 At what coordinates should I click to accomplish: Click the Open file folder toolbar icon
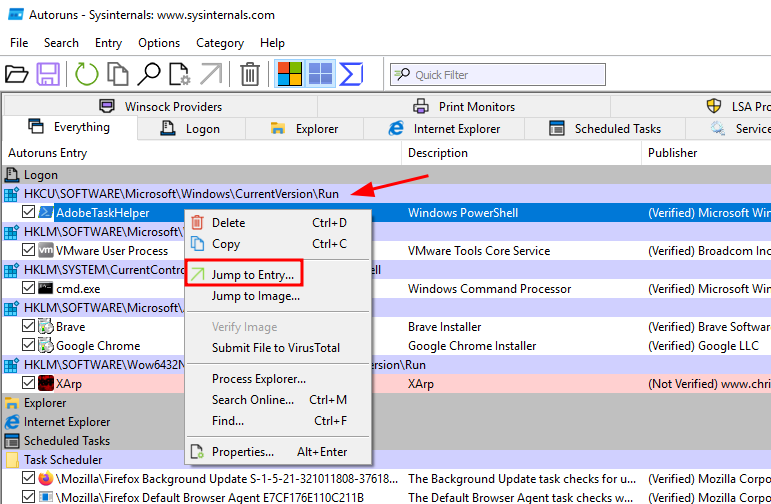17,74
